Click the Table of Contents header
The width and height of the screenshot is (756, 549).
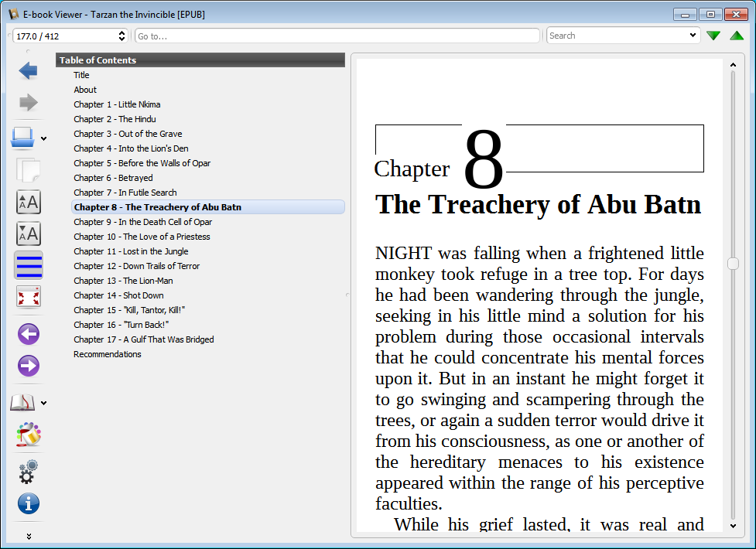200,60
